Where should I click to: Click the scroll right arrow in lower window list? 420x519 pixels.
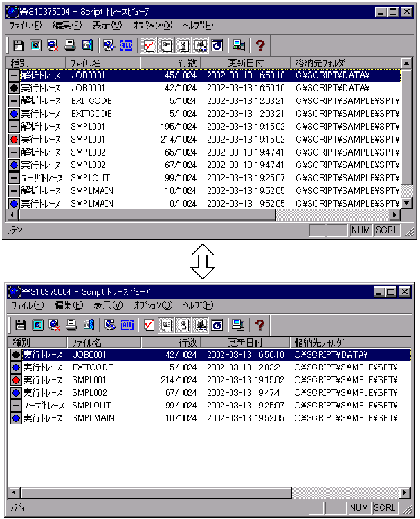tap(405, 493)
